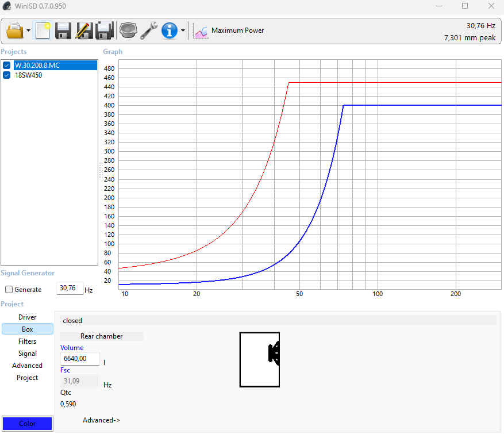Image resolution: width=504 pixels, height=434 pixels.
Task: Open Maximum Power graph type selector
Action: tap(237, 30)
